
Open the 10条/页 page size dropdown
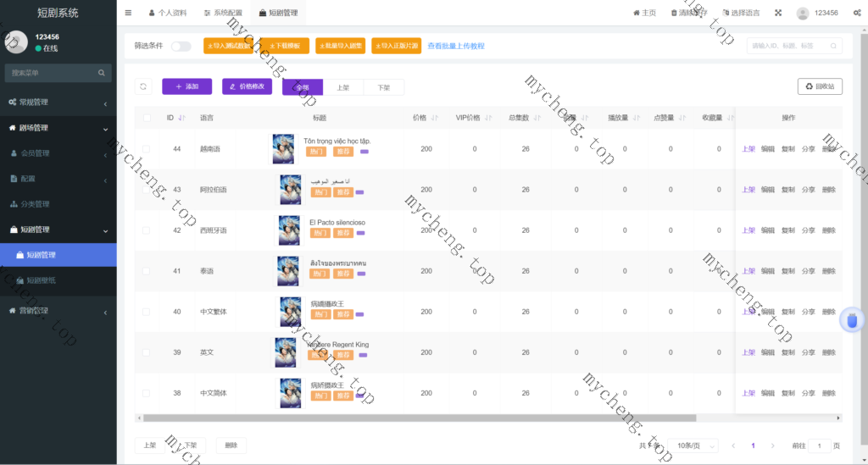(x=693, y=446)
